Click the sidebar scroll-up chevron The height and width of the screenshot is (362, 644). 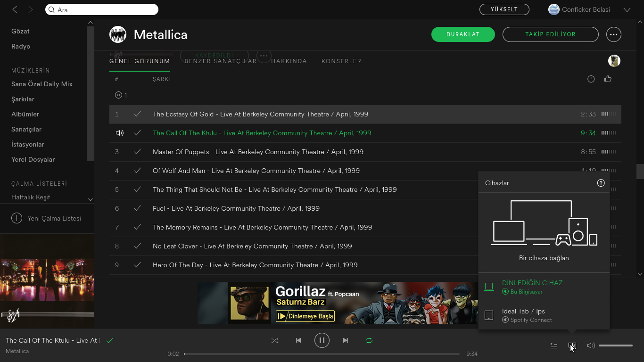point(91,23)
